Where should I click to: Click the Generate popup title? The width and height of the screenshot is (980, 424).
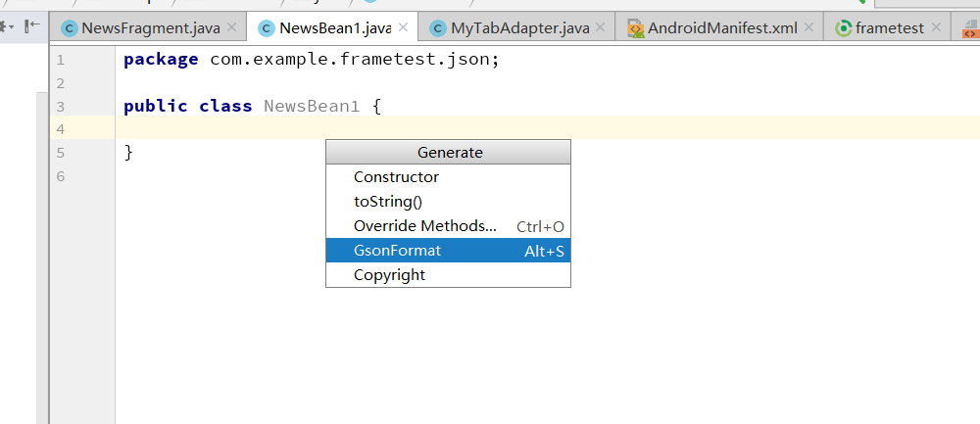click(x=450, y=153)
